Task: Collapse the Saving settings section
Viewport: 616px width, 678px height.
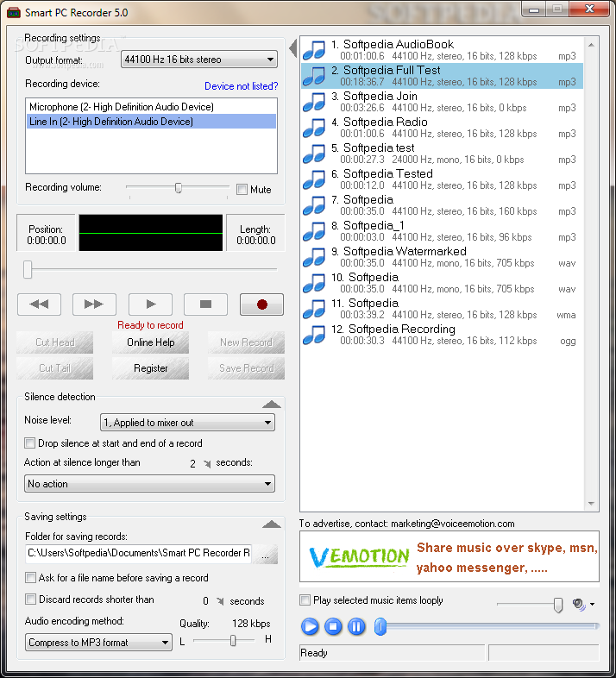Action: (272, 524)
